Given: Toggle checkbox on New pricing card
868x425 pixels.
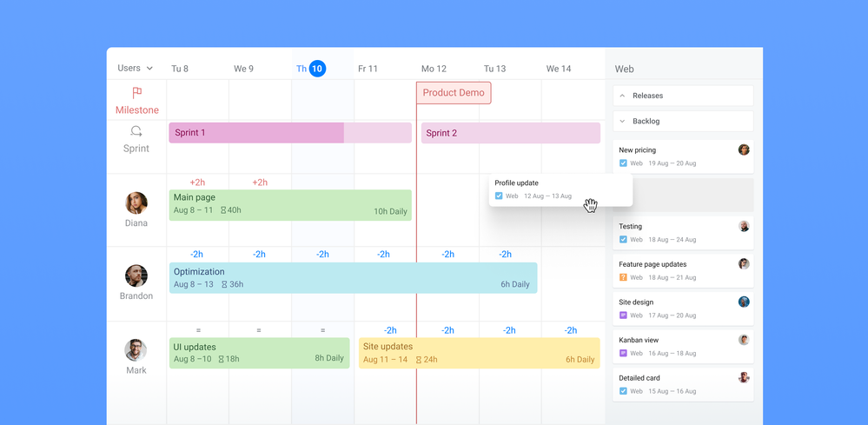Looking at the screenshot, I should (x=623, y=163).
